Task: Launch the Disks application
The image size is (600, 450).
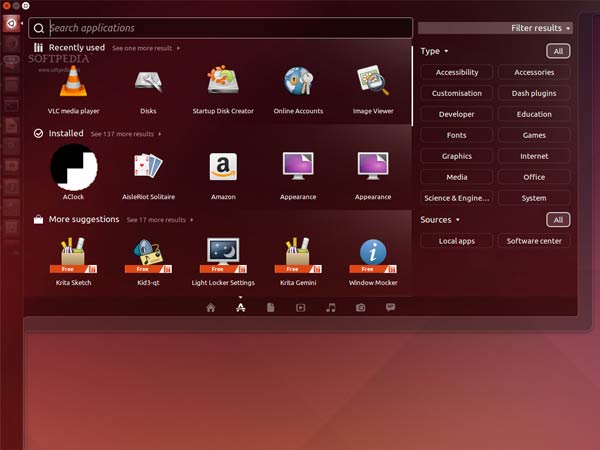Action: (x=148, y=81)
